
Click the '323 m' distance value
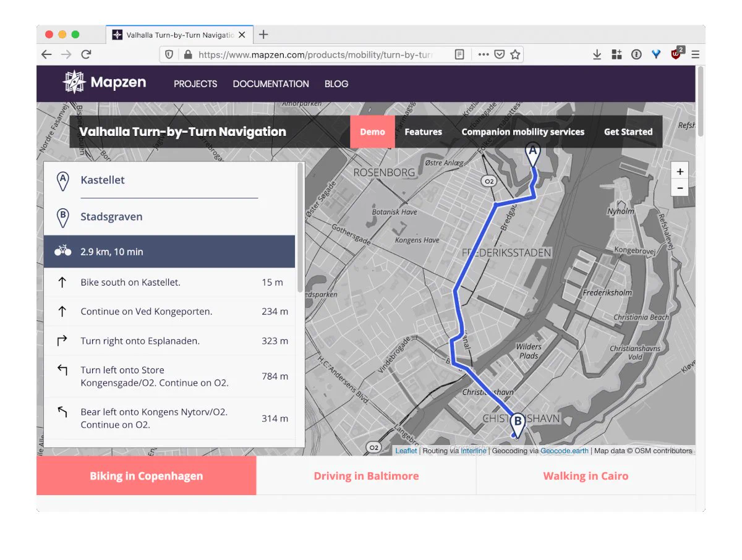[275, 341]
